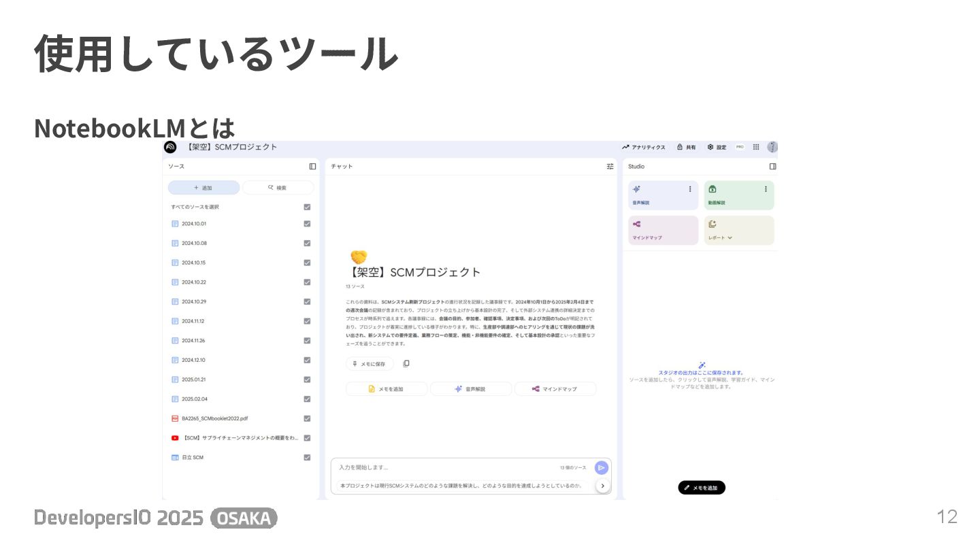Click the document icon of 2024.10.15

(175, 263)
